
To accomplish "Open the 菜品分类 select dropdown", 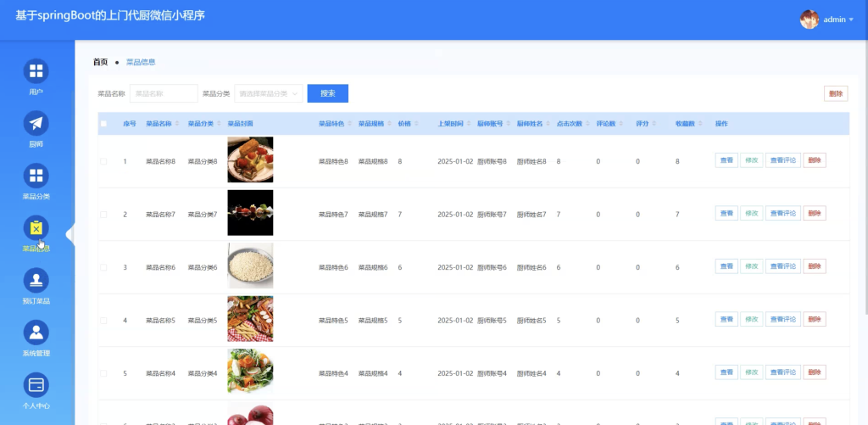I will (x=269, y=93).
